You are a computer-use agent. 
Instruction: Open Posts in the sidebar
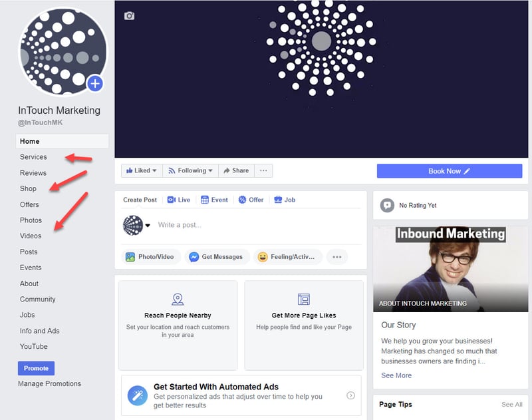[29, 252]
